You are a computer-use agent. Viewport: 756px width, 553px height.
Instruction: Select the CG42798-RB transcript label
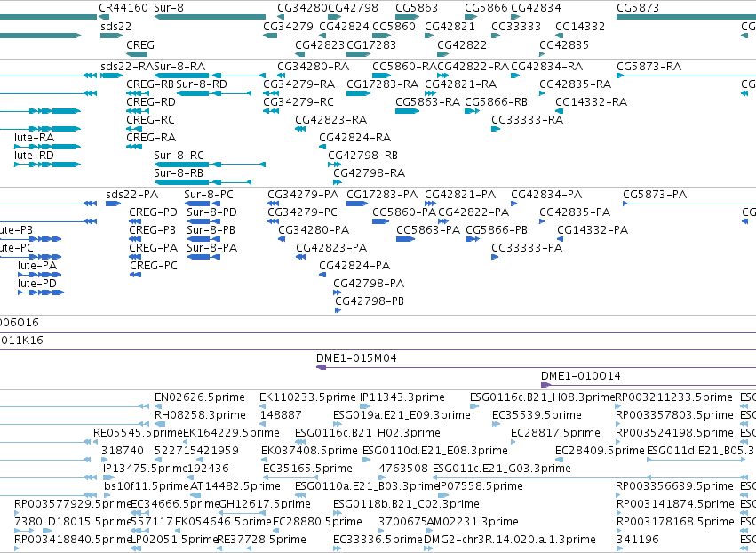363,155
